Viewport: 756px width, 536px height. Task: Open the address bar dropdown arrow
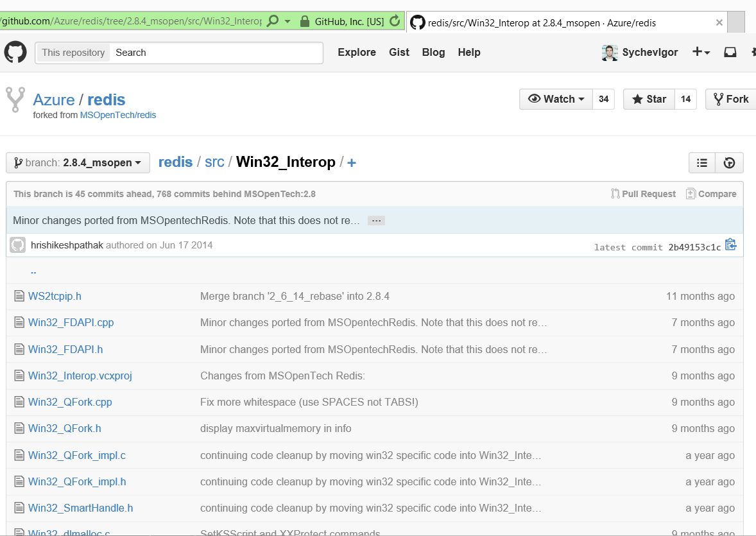tap(288, 21)
